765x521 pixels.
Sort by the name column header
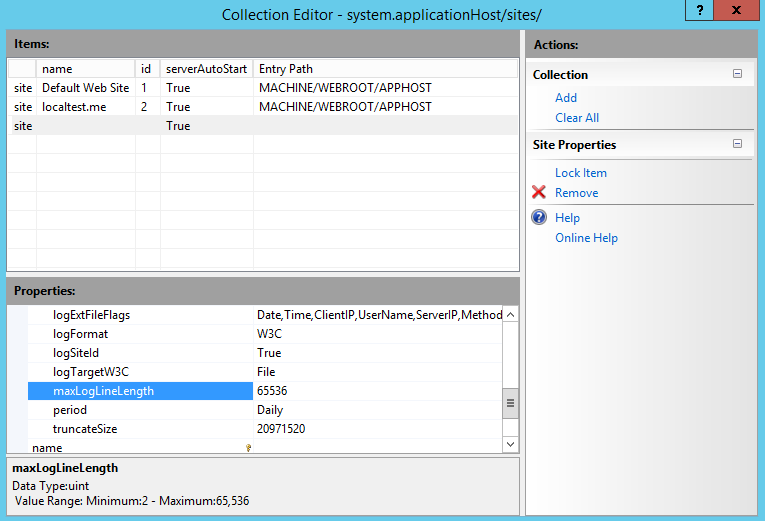(86, 69)
